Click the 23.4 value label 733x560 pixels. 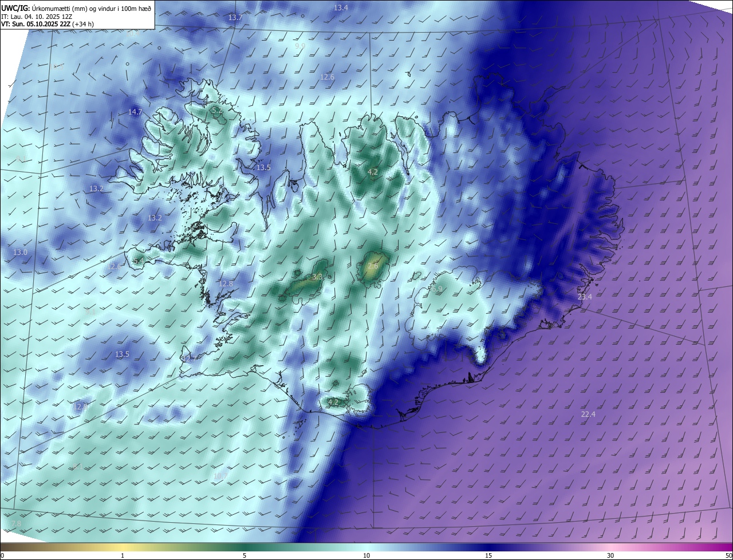pyautogui.click(x=585, y=297)
